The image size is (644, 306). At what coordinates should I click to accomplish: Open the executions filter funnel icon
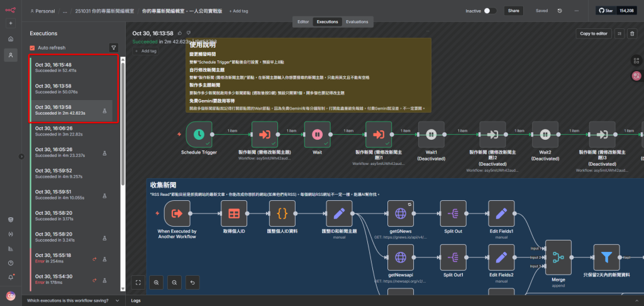coord(114,48)
